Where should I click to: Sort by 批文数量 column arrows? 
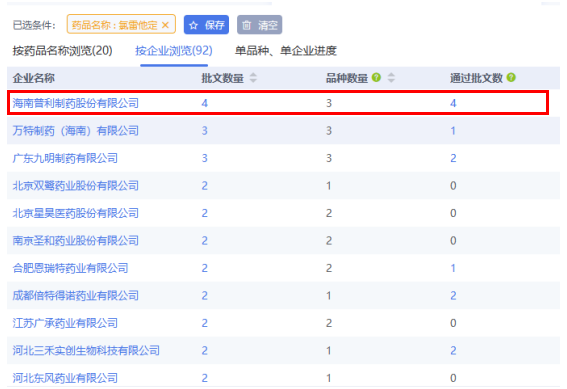(253, 77)
